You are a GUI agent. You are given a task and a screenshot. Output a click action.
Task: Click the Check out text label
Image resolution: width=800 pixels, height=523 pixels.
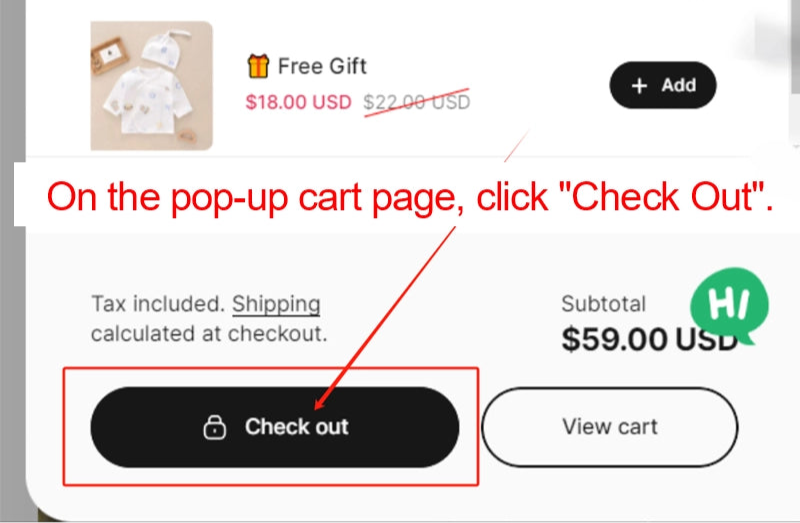pyautogui.click(x=297, y=427)
